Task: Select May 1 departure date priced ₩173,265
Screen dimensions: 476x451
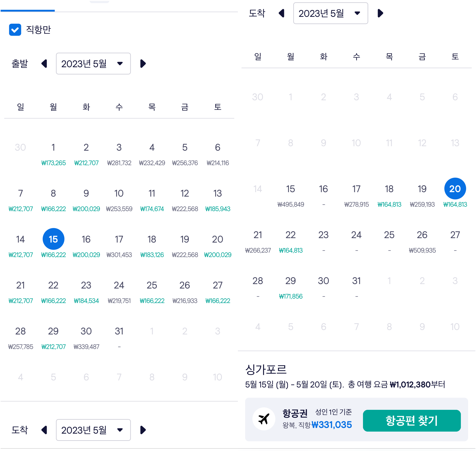Action: tap(53, 152)
